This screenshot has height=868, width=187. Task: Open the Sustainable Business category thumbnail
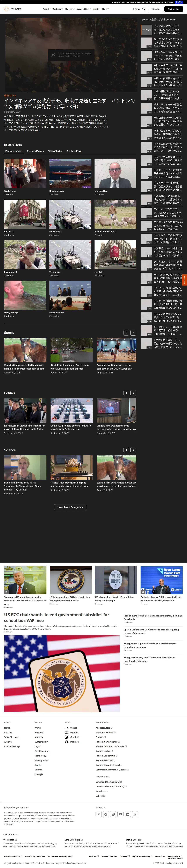click(x=115, y=214)
